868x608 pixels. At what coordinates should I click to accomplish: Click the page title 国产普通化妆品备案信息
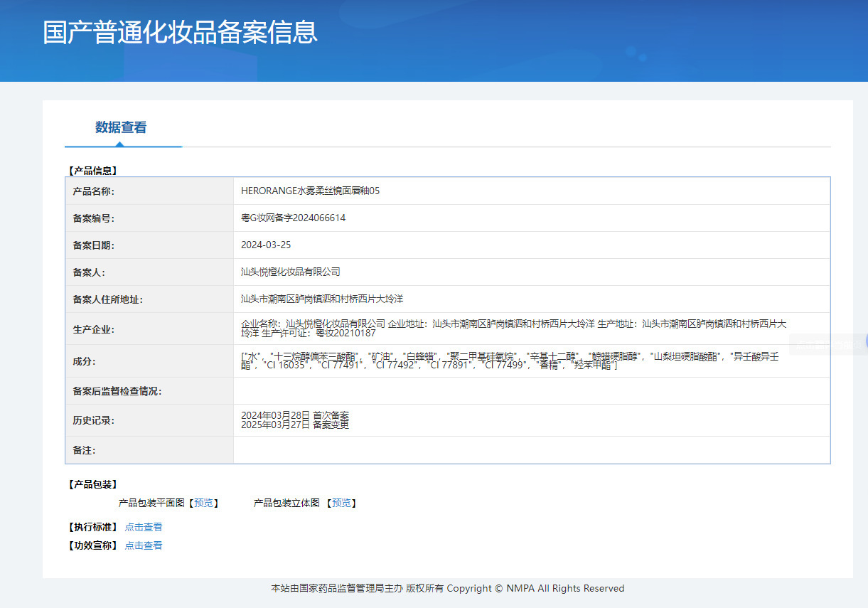click(x=180, y=33)
